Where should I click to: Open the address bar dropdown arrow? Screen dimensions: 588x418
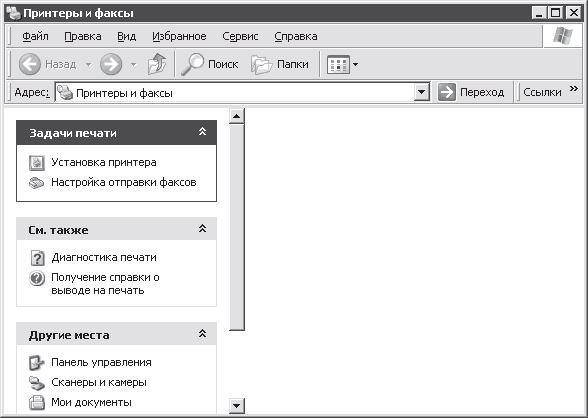coord(422,92)
